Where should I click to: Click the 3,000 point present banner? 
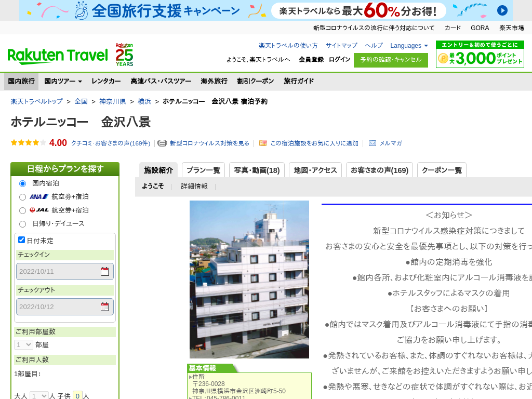[480, 54]
